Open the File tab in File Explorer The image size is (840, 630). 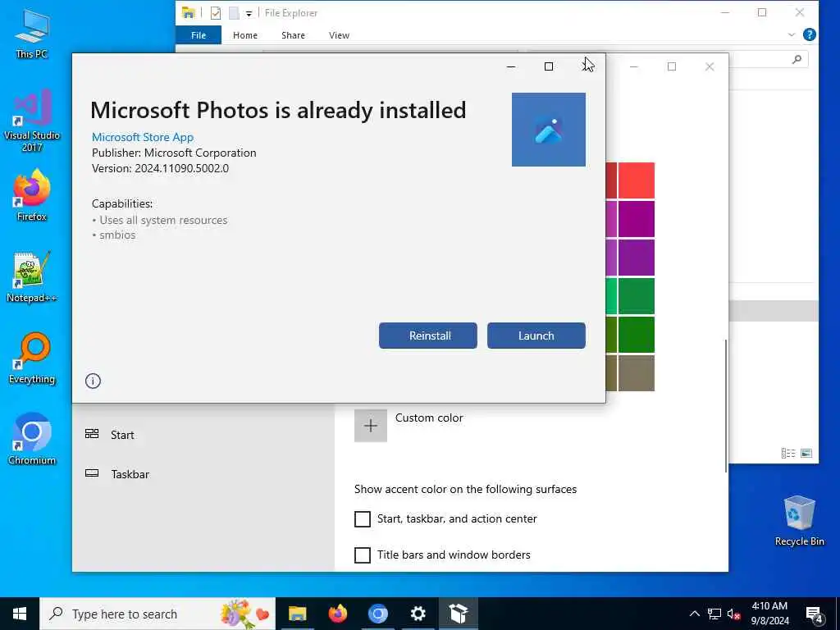tap(199, 35)
